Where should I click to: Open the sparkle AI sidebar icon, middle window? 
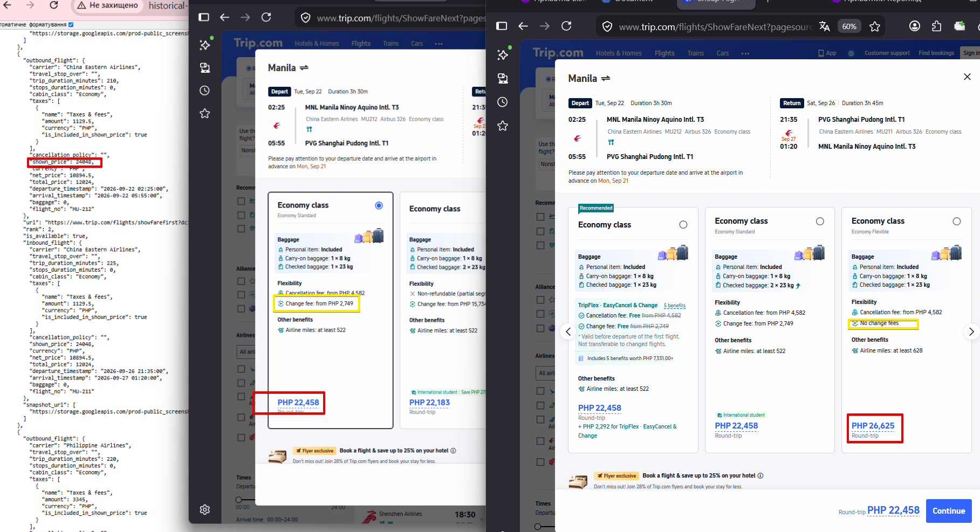205,45
